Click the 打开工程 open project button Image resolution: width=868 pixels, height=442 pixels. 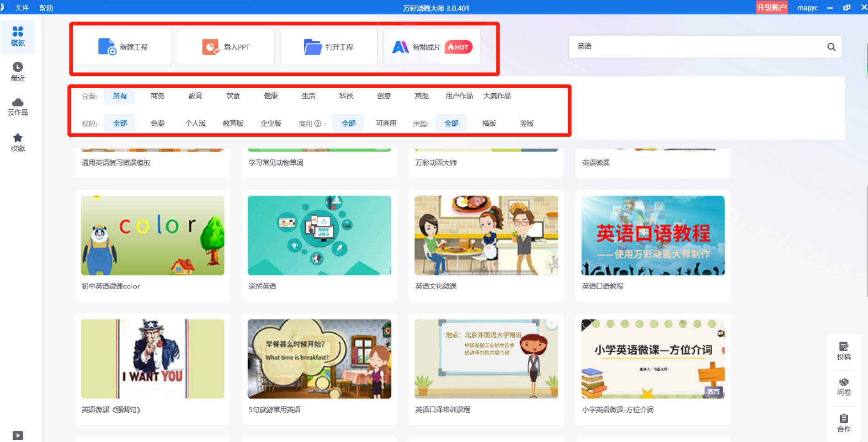329,47
